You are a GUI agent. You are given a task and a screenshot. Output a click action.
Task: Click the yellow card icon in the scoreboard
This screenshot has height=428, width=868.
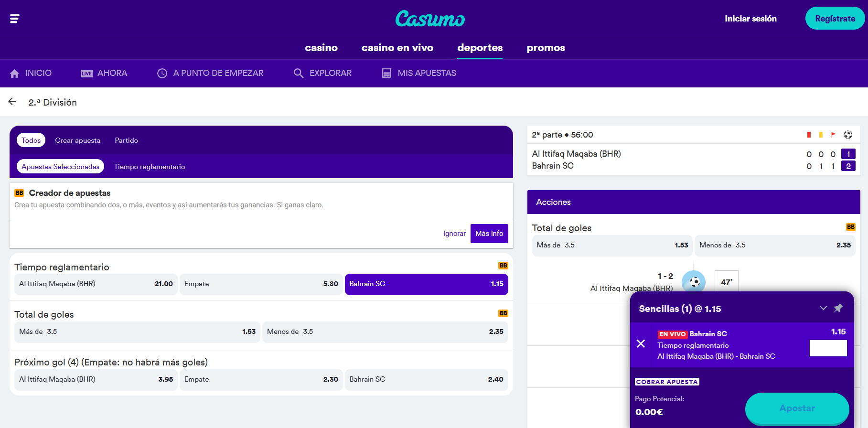[x=821, y=135]
